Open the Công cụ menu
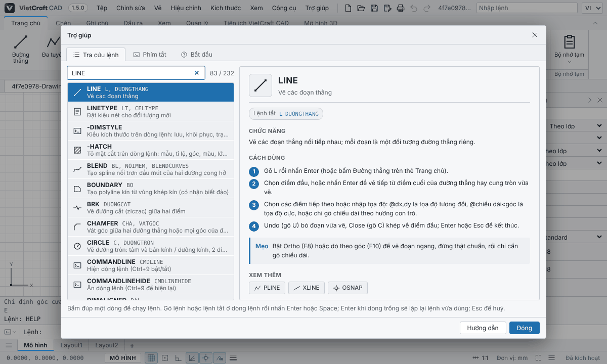The height and width of the screenshot is (364, 607). [x=284, y=8]
